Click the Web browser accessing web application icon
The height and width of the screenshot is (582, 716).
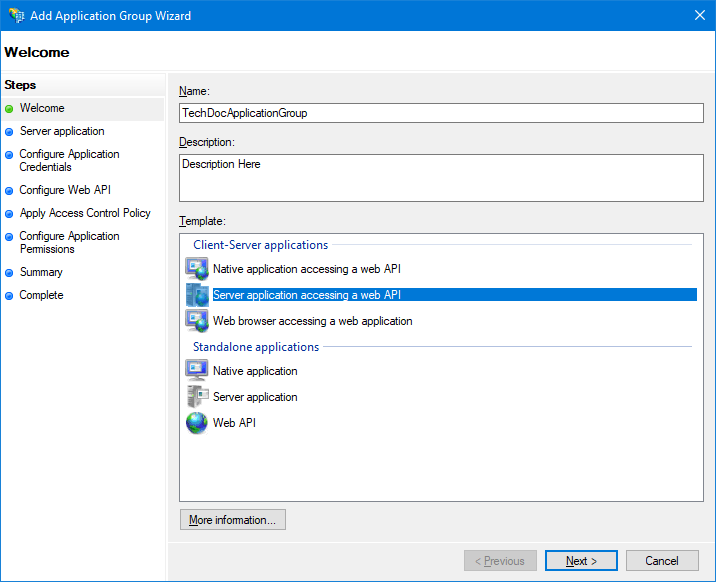tap(197, 321)
